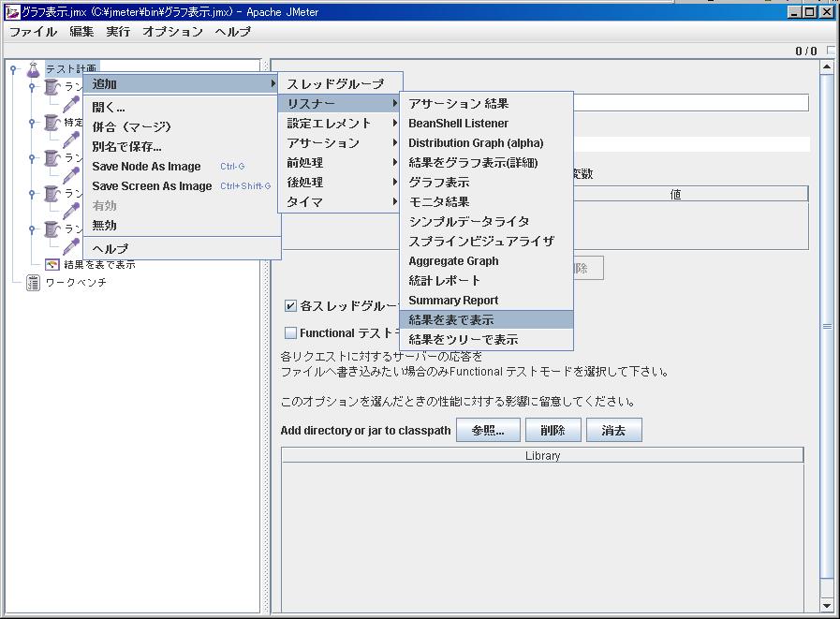Open the アサーション submenu
Screen dimensions: 840x619
[340, 143]
